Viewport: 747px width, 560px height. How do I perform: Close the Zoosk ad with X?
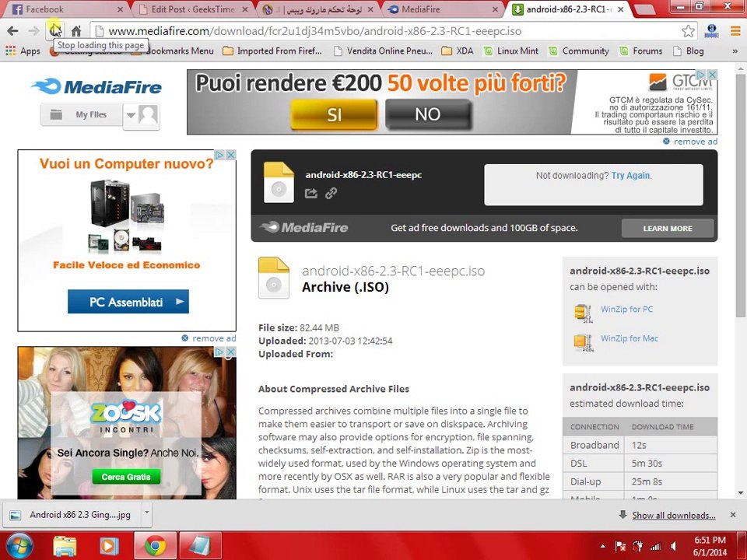pos(230,352)
